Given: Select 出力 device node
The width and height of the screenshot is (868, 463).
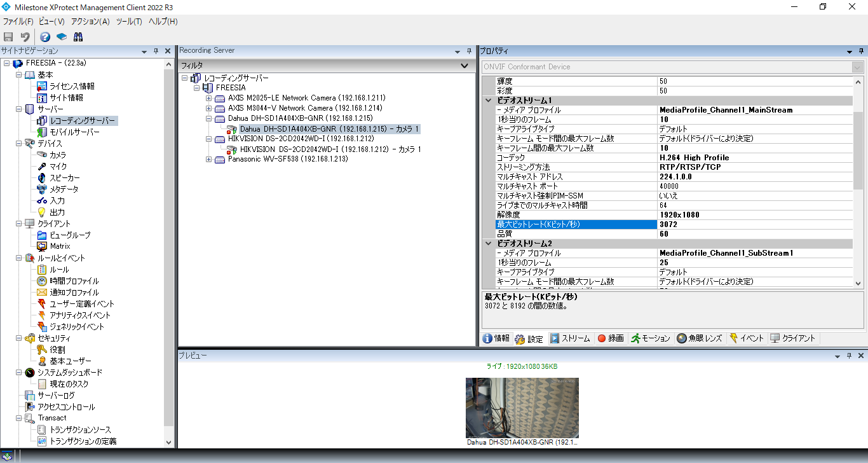Looking at the screenshot, I should click(57, 212).
